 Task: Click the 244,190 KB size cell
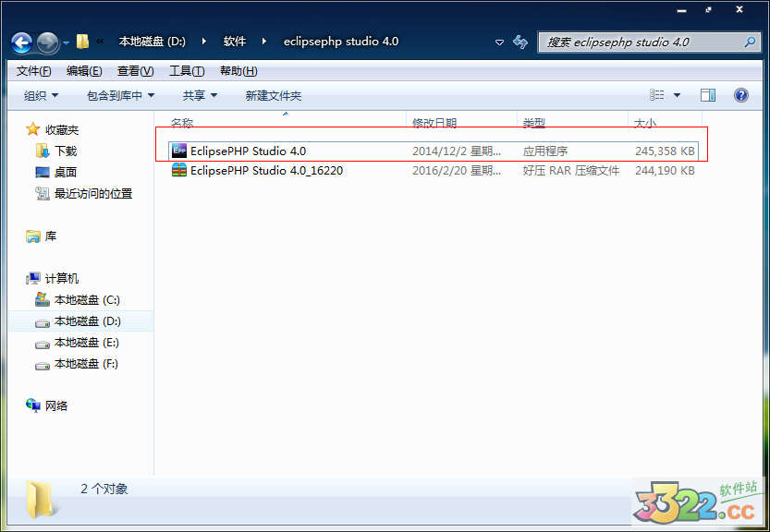pyautogui.click(x=665, y=171)
